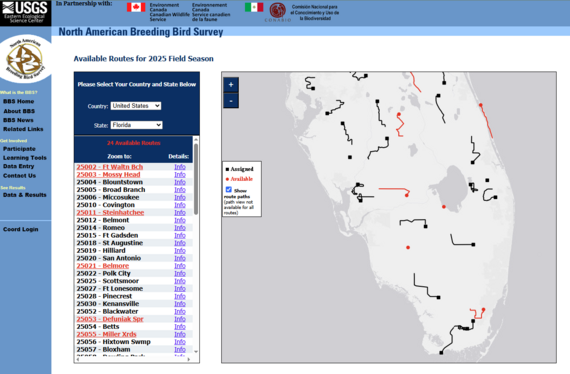Click the route list scroll-up arrow
This screenshot has width=570, height=374.
tap(196, 139)
